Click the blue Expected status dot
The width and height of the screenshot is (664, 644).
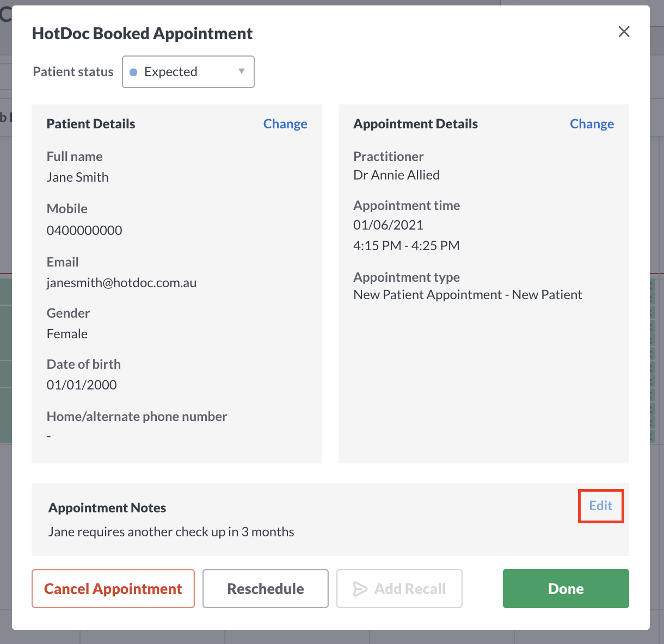click(x=133, y=72)
